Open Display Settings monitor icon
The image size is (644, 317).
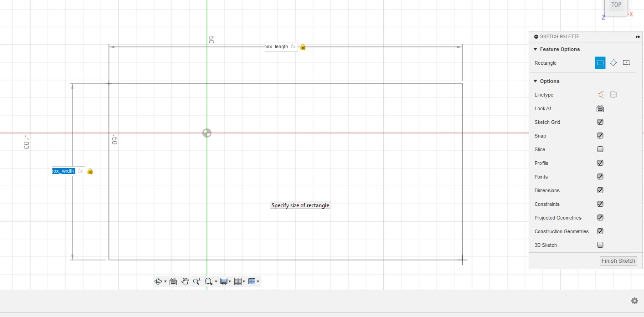pos(223,281)
